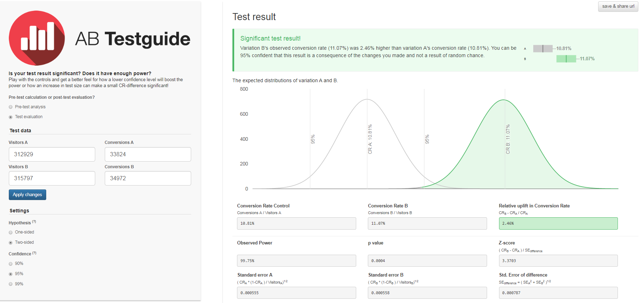Focus the Visitors A input field
The image size is (644, 303).
[52, 154]
